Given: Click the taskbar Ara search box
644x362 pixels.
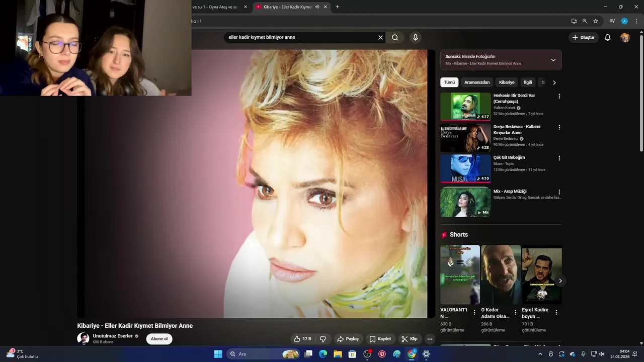Looking at the screenshot, I should pos(264,354).
